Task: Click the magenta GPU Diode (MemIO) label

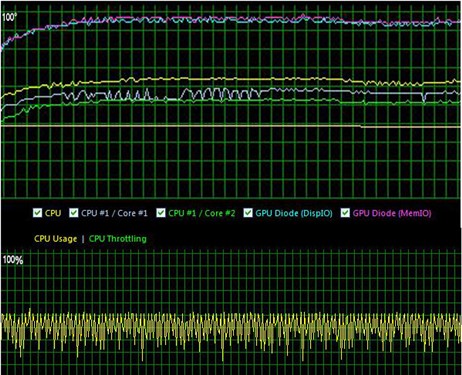Action: (392, 213)
